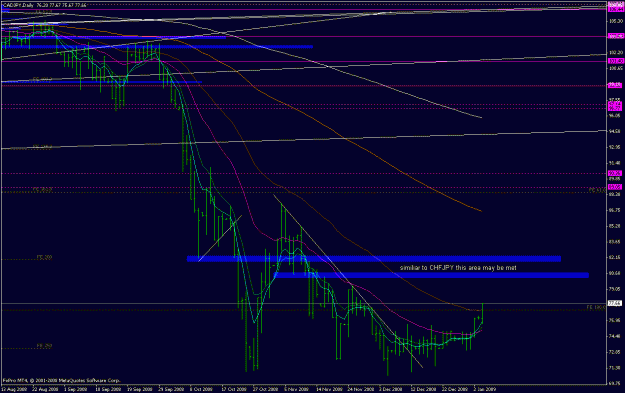
Task: Select the '27 Oct 2008' date label
Action: pos(265,389)
